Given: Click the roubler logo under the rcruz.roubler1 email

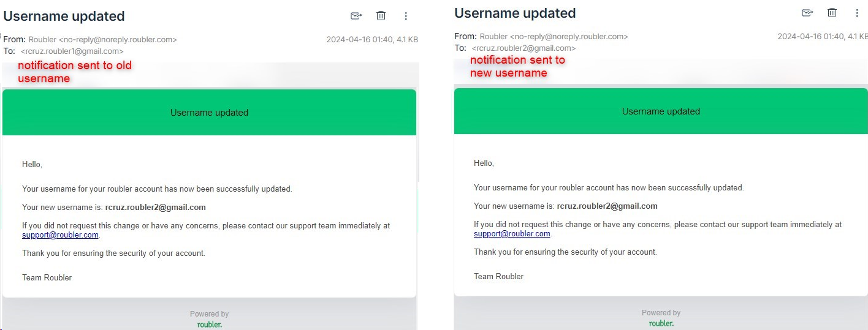Looking at the screenshot, I should click(x=210, y=324).
